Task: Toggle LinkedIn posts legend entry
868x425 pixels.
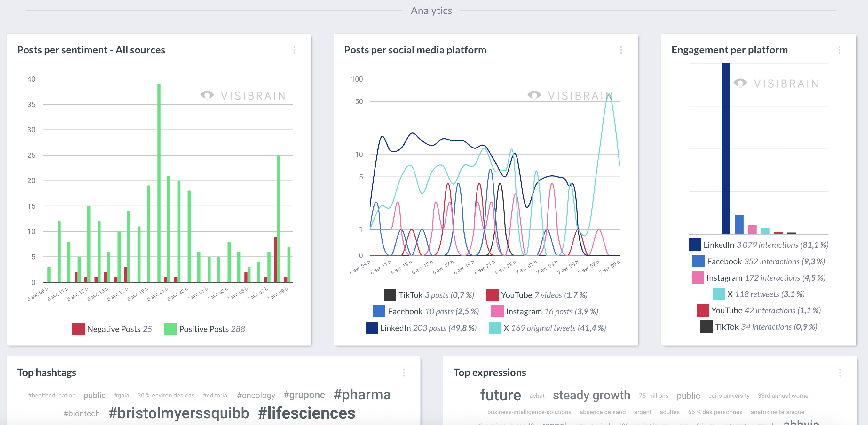Action: tap(421, 328)
